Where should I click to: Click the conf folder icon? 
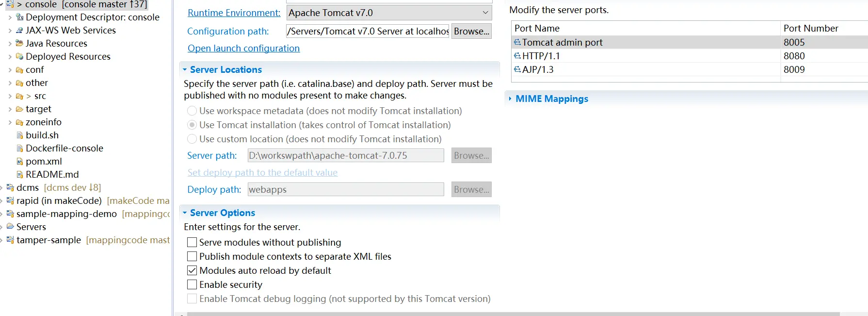20,69
